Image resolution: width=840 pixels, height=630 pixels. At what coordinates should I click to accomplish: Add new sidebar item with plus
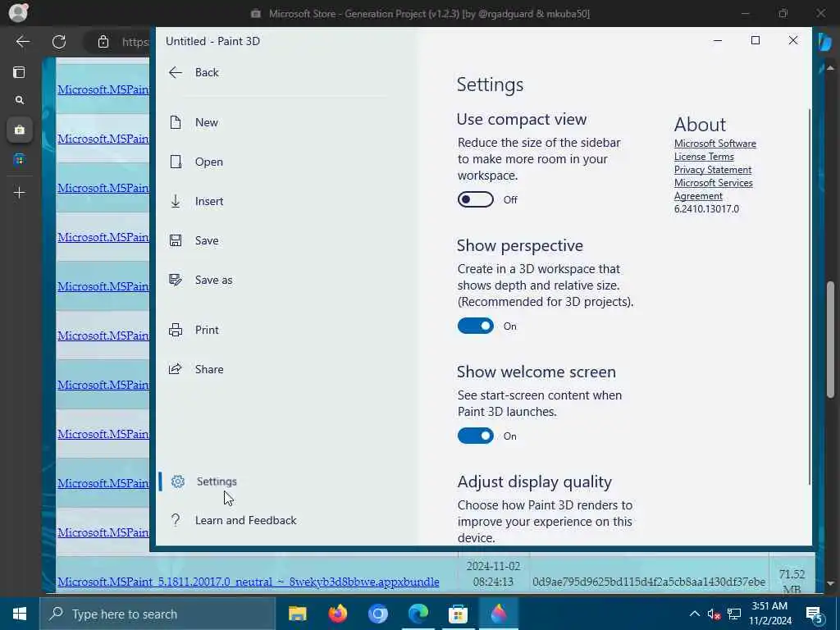pos(20,192)
